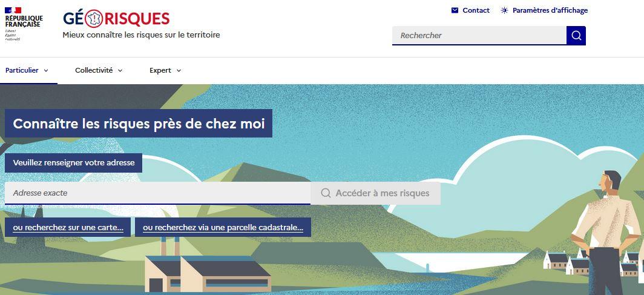Expand the Collectivité menu chevron
644x295 pixels.
coord(120,71)
